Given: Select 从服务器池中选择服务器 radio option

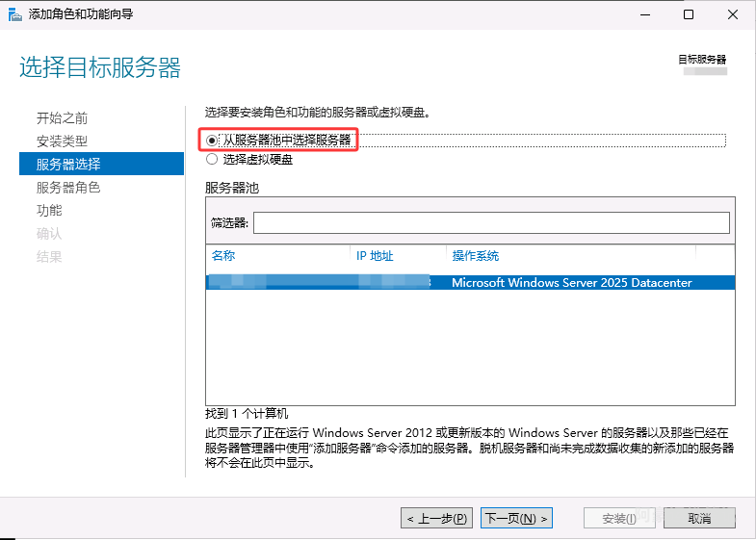Looking at the screenshot, I should coord(212,141).
